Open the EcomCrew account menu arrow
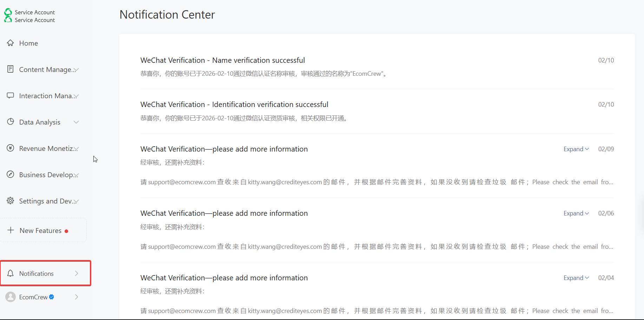Viewport: 644px width, 320px height. coord(77,297)
